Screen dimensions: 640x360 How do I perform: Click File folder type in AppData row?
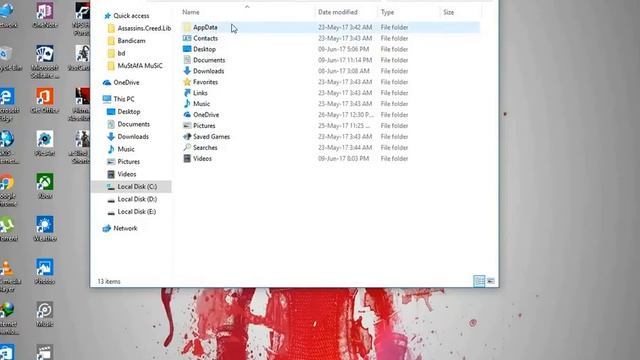394,27
